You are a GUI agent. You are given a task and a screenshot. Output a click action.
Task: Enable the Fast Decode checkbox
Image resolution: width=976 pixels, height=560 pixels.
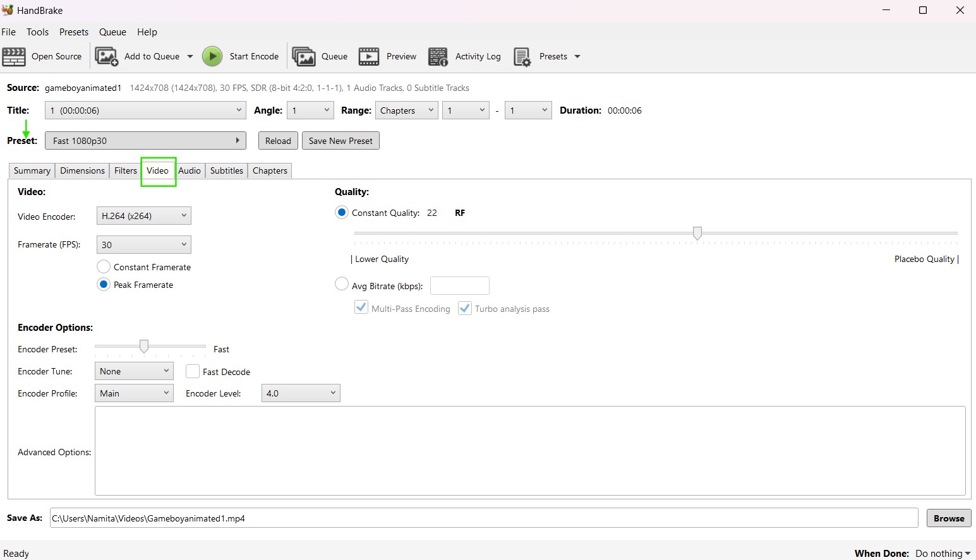(193, 371)
